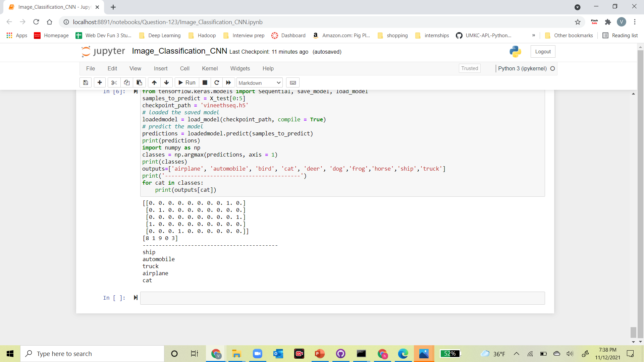Restart the kernel with the refresh icon
Screen dimensions: 644x362
point(217,82)
